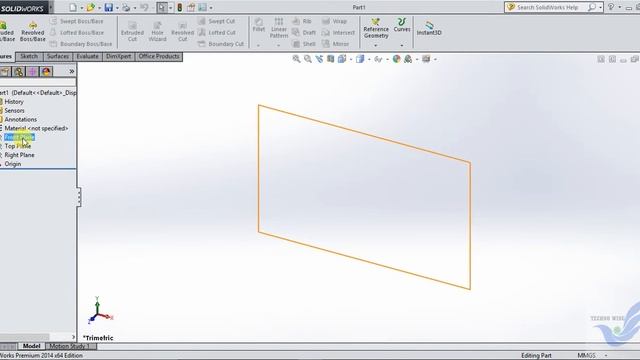Switch to DisplayManager tab icon
Image resolution: width=640 pixels, height=360 pixels.
coord(46,72)
